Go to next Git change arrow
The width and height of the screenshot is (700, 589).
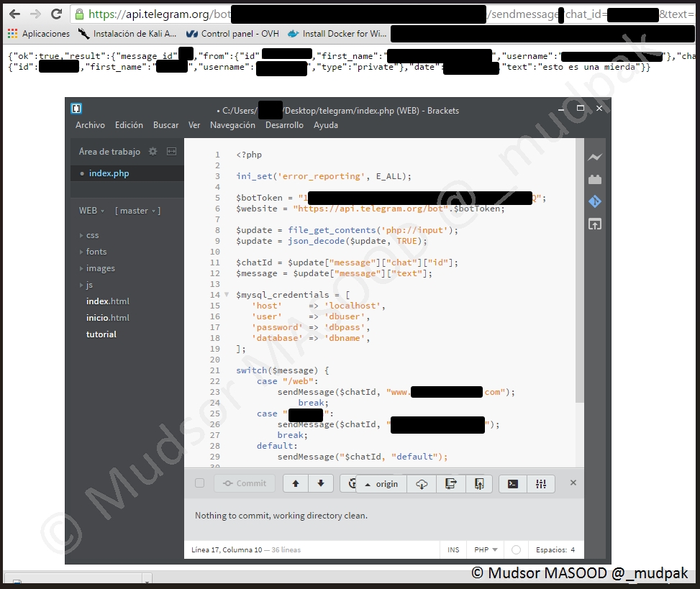pos(321,484)
